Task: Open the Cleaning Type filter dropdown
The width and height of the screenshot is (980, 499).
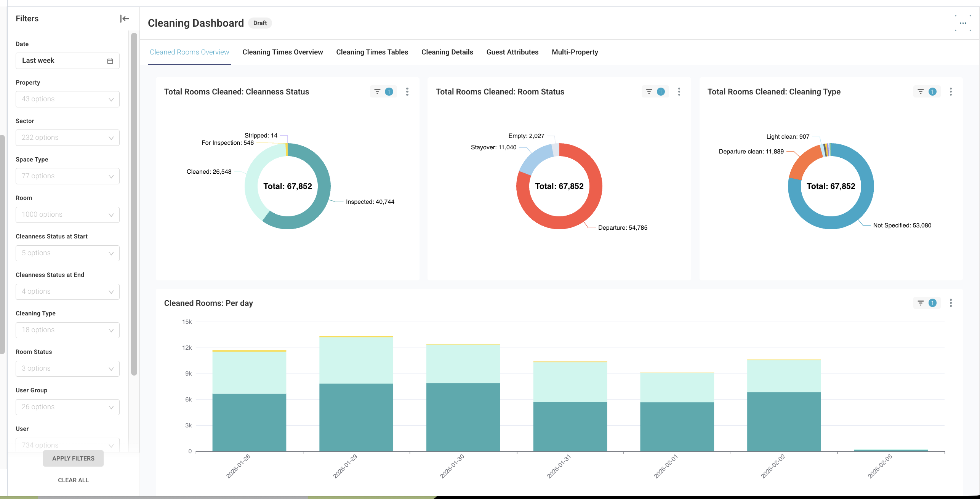Action: (x=67, y=330)
